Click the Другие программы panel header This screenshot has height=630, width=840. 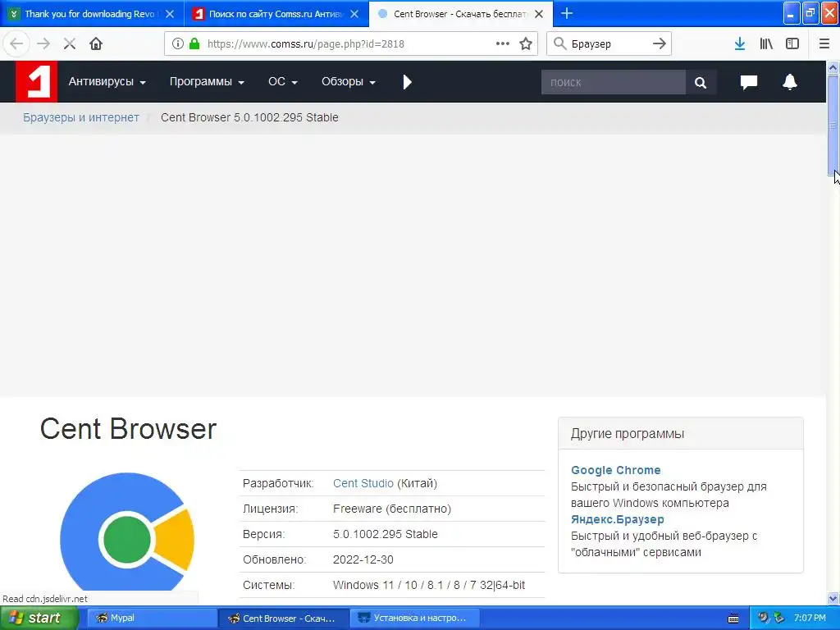(680, 433)
